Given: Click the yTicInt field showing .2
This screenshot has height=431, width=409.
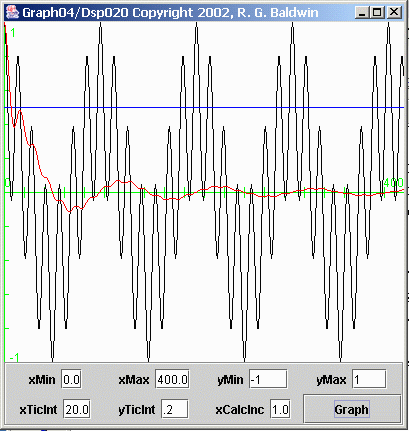Looking at the screenshot, I should [x=175, y=409].
